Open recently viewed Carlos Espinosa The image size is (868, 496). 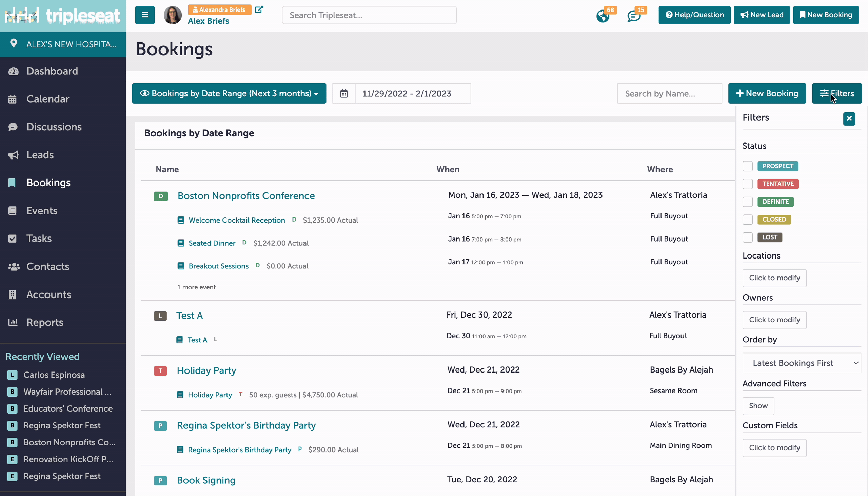click(54, 375)
